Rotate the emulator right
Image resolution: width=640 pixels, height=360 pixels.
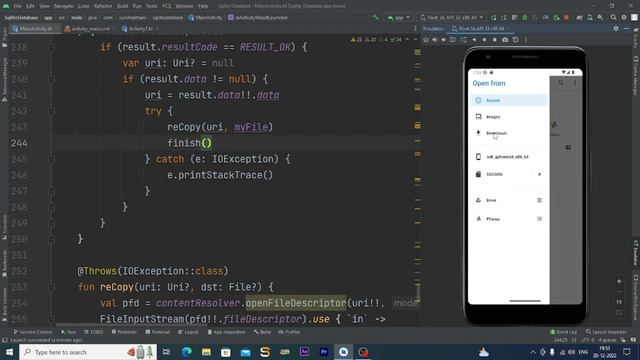point(464,40)
